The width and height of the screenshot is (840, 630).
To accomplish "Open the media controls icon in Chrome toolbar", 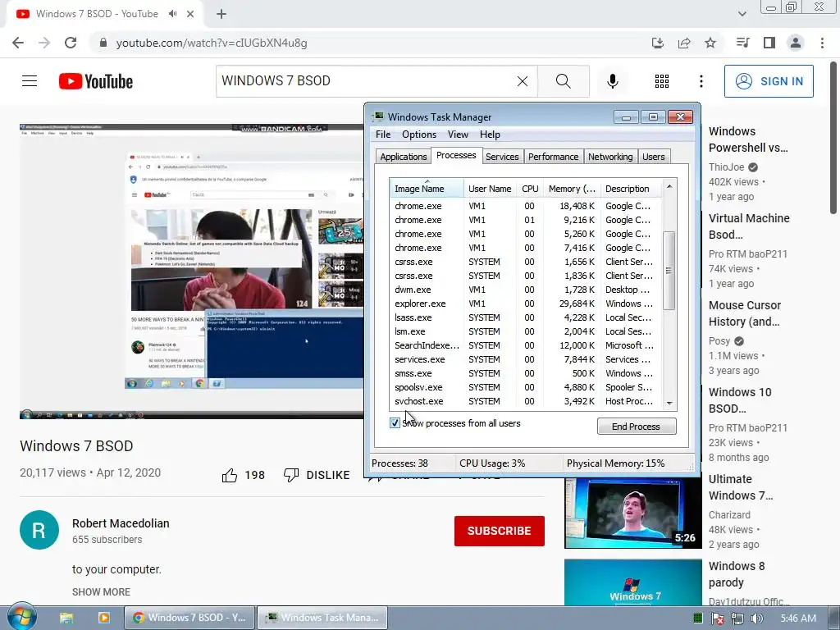I will click(x=742, y=43).
